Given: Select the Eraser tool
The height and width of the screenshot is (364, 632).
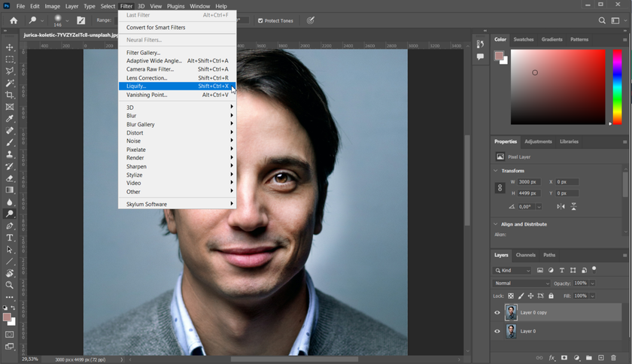Looking at the screenshot, I should 10,178.
